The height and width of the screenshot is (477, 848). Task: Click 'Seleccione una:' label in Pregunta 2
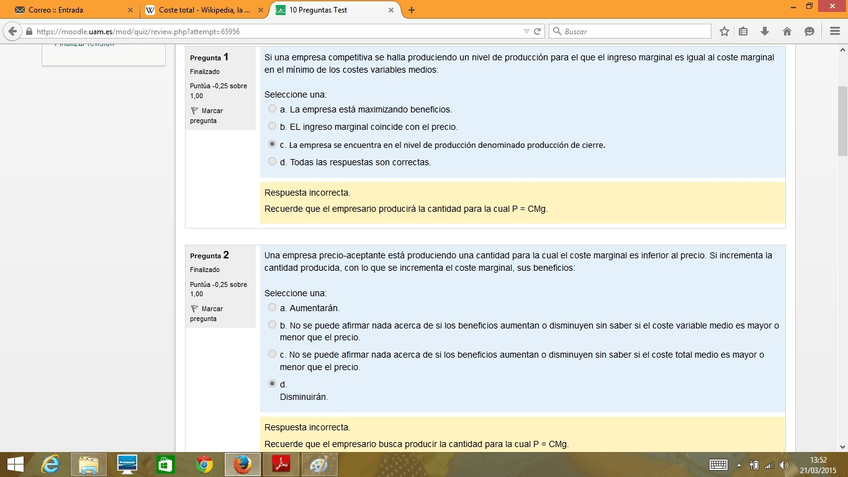[x=295, y=293]
